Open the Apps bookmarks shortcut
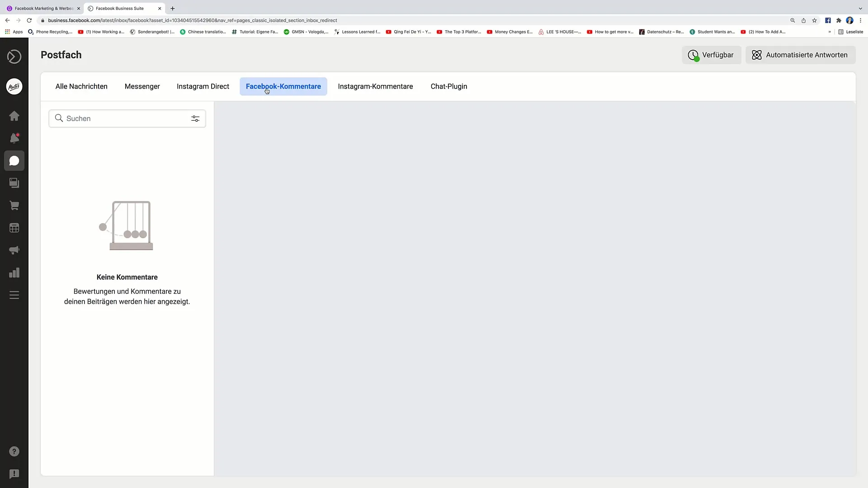The width and height of the screenshot is (868, 488). [x=14, y=32]
